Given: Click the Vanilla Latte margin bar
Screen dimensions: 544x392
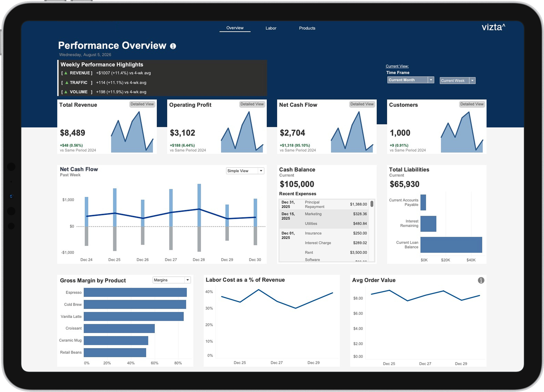Looking at the screenshot, I should (x=134, y=316).
